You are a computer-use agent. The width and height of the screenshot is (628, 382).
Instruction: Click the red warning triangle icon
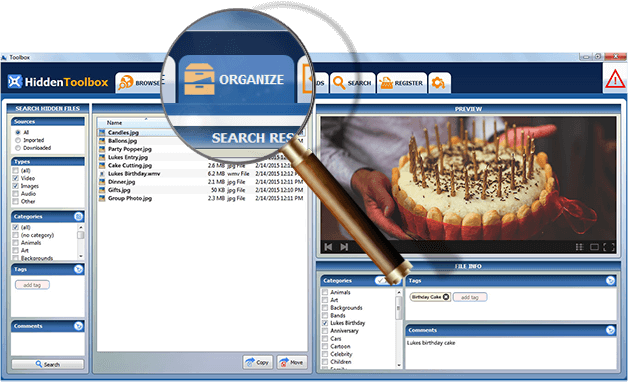click(x=615, y=78)
